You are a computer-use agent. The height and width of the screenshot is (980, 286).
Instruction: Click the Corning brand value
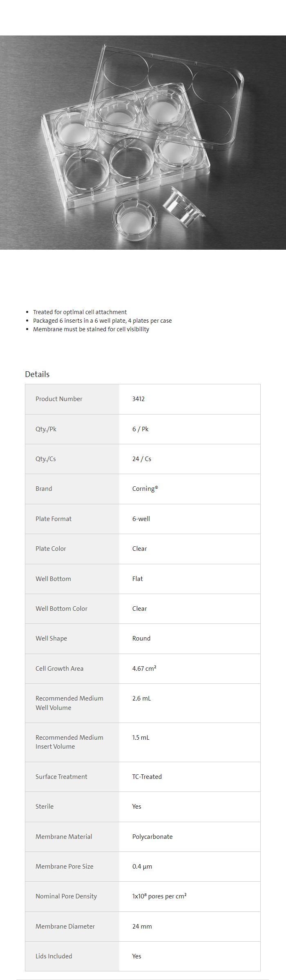(145, 489)
